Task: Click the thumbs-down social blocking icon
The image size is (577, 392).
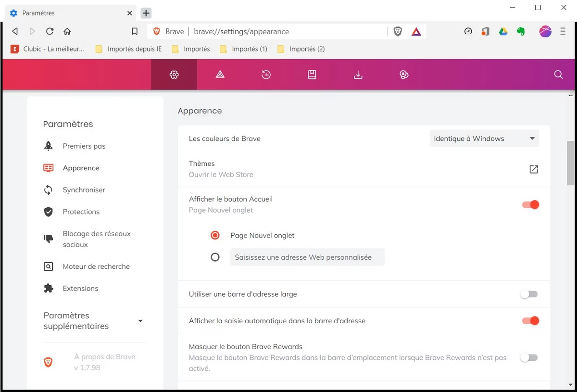Action: (49, 239)
